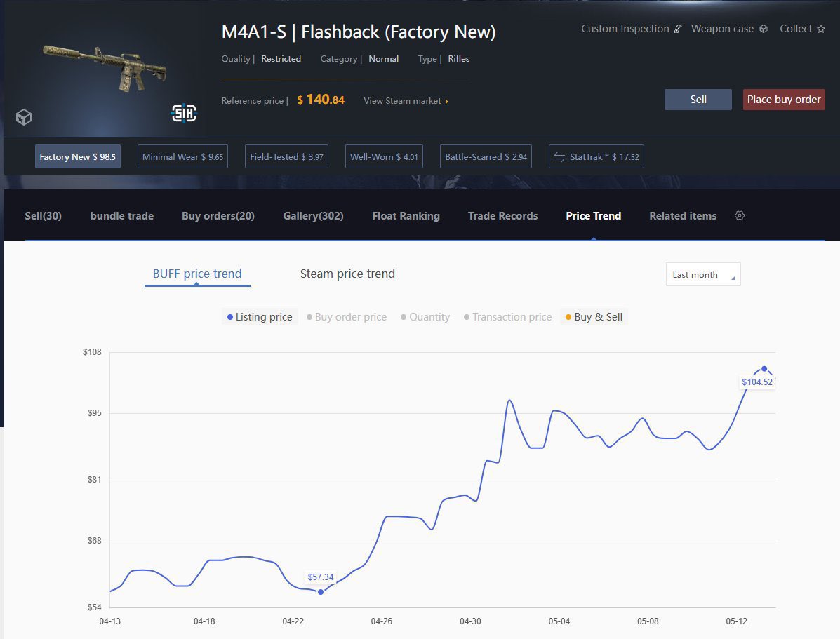Select Field-Tested $3.97 wear option
This screenshot has width=840, height=639.
point(286,156)
